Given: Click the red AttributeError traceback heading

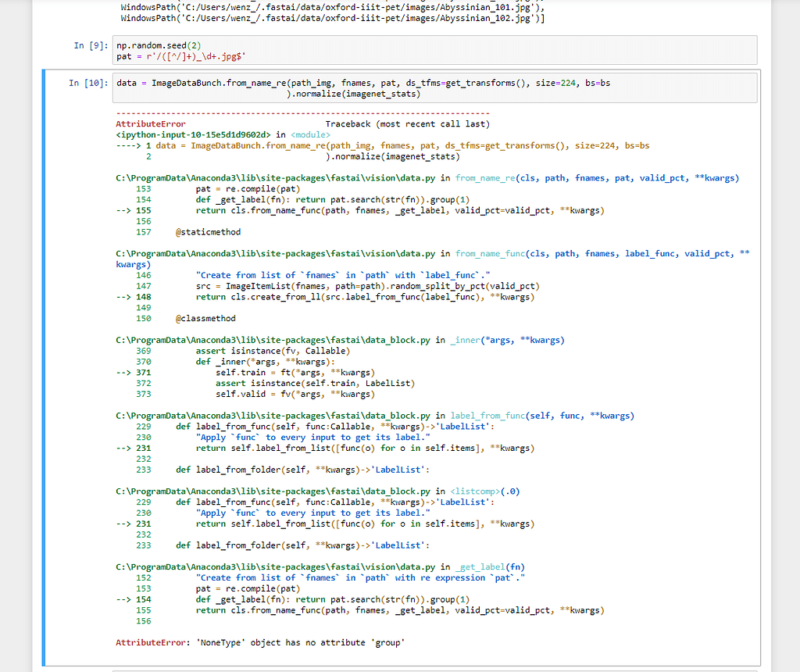Looking at the screenshot, I should click(x=151, y=124).
